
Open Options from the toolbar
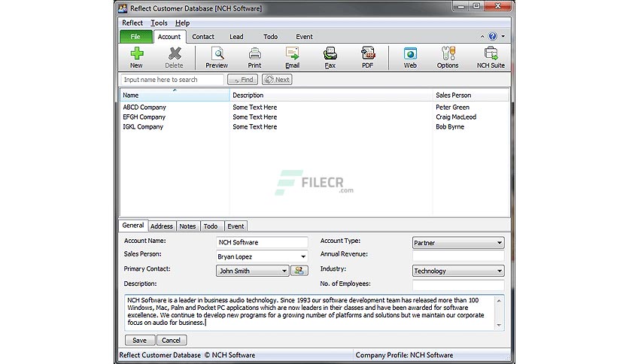pos(448,57)
